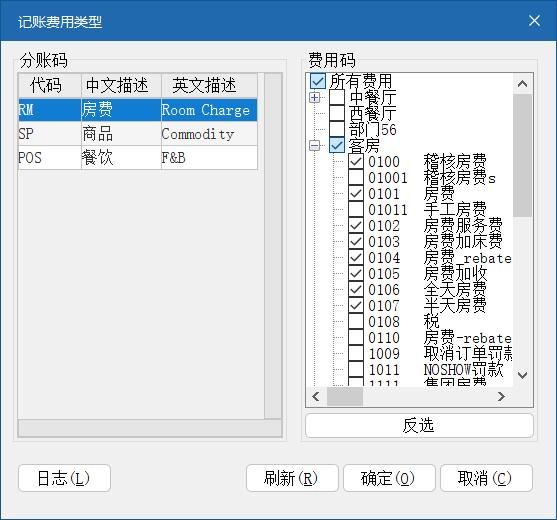Click the fee tree scroll-left arrow
This screenshot has height=520, width=557.
coord(316,396)
